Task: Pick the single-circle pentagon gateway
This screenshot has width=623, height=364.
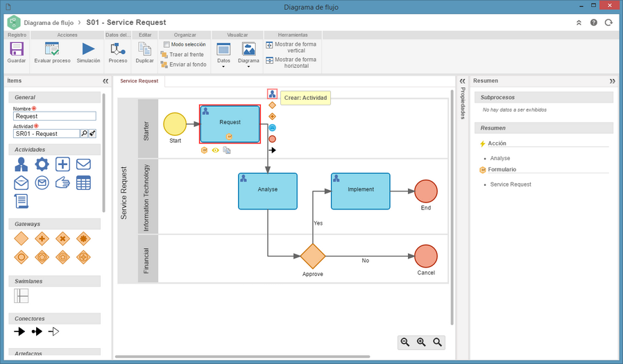Action: pyautogui.click(x=62, y=257)
